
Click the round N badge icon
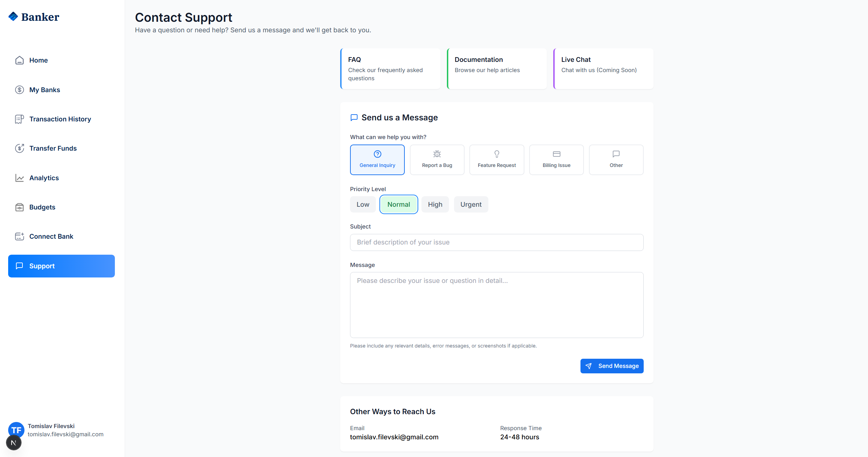tap(14, 443)
